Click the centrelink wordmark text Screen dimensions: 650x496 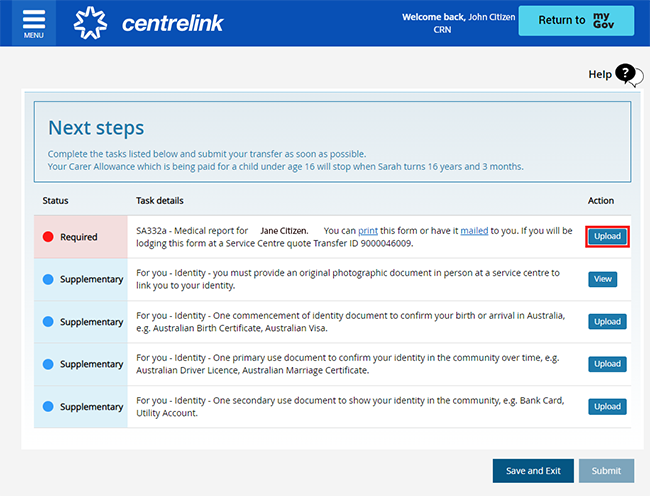coord(172,23)
